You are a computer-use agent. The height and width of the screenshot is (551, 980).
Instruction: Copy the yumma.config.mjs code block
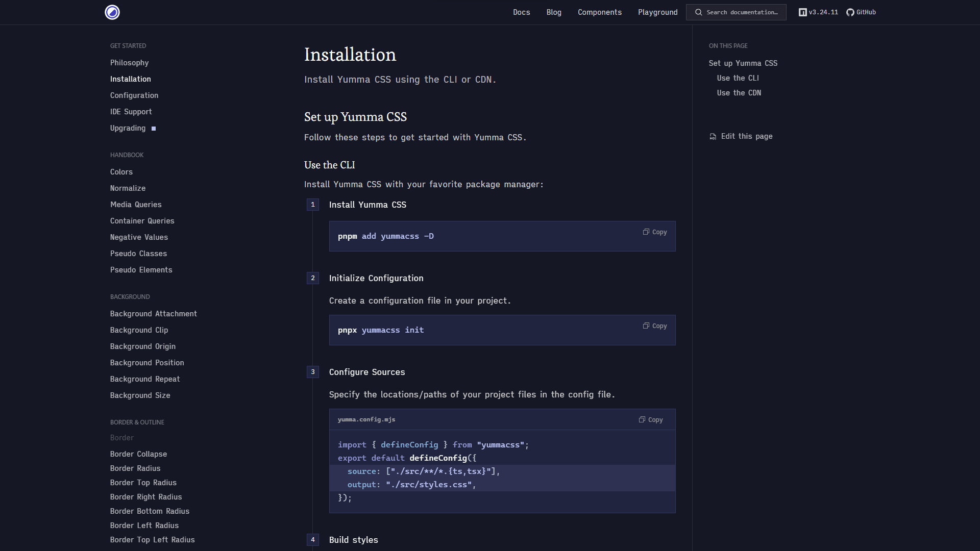(x=651, y=420)
